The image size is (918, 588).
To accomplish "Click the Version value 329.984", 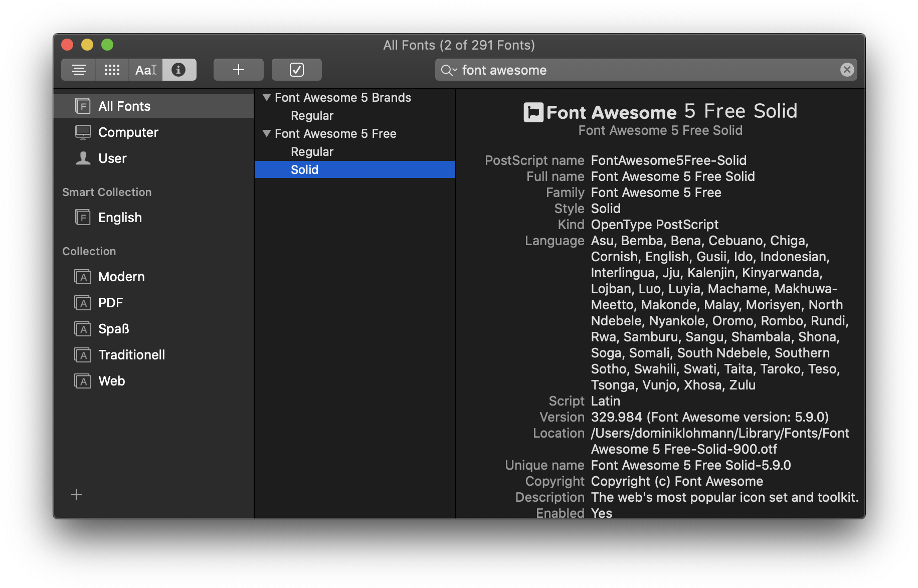I will click(709, 417).
